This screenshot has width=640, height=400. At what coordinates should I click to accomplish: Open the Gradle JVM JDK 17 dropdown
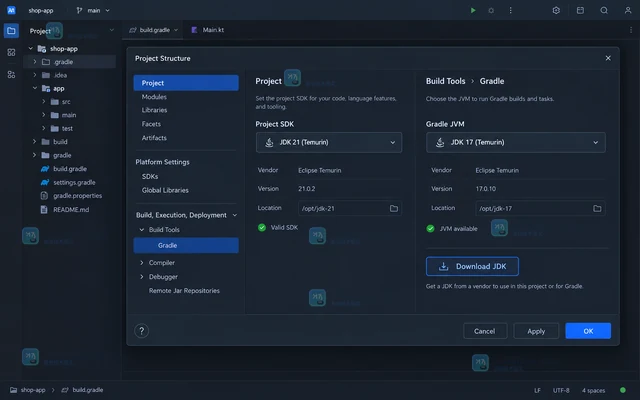(516, 142)
